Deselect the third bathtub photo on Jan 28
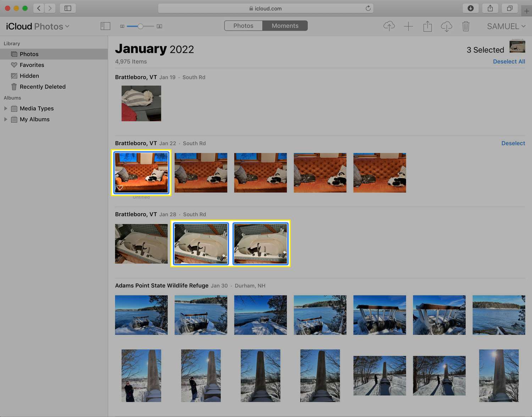 260,243
